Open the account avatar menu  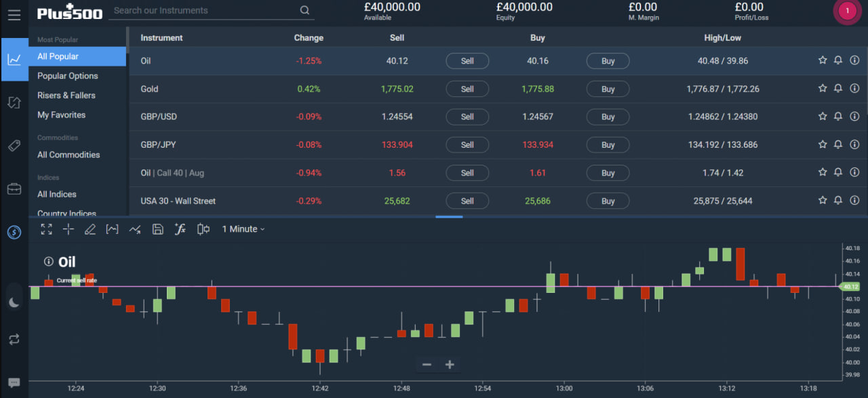846,11
